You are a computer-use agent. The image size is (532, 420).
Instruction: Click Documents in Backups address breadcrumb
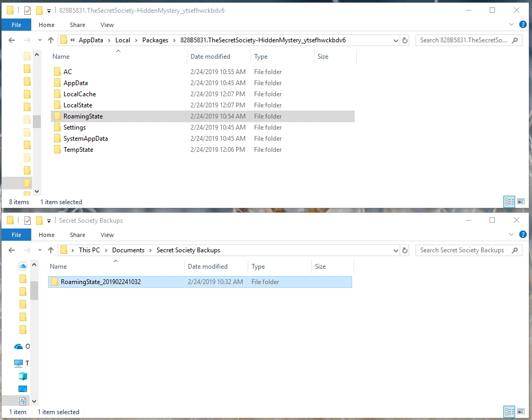pyautogui.click(x=128, y=250)
